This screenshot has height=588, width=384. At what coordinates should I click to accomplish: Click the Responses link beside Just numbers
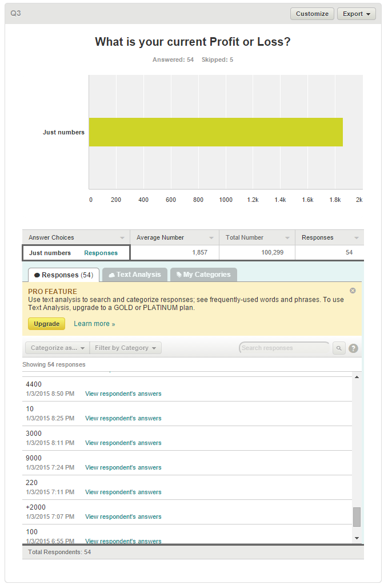coord(101,253)
